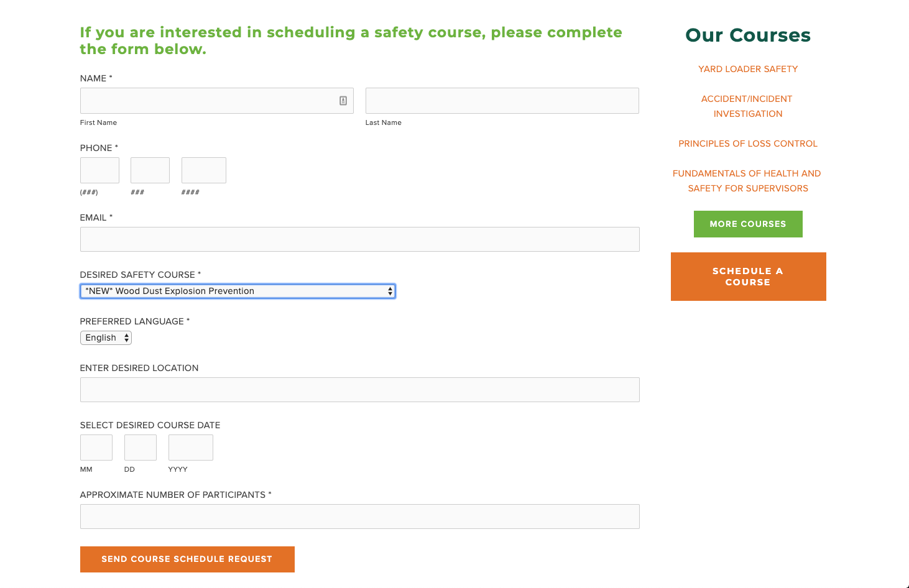Open the Yard Loader Safety course link
The image size is (909, 588).
pos(748,69)
